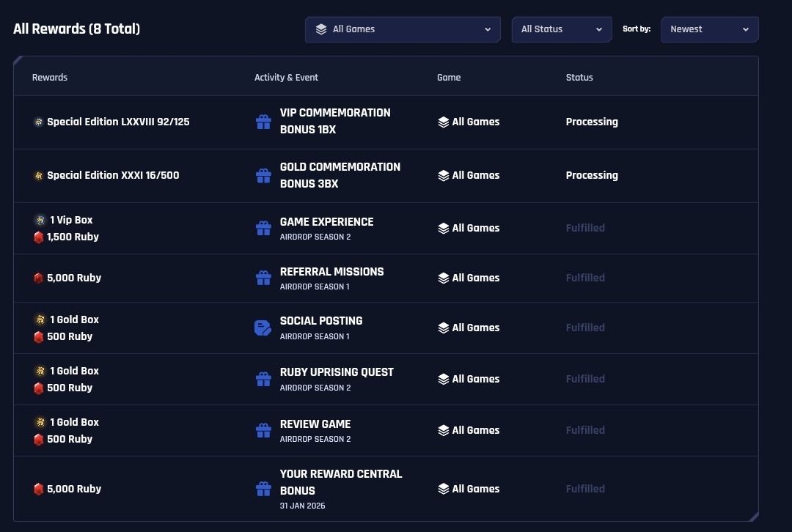Click the ruby gem beside 1,500 Ruby
Image resolution: width=792 pixels, height=532 pixels.
click(38, 237)
